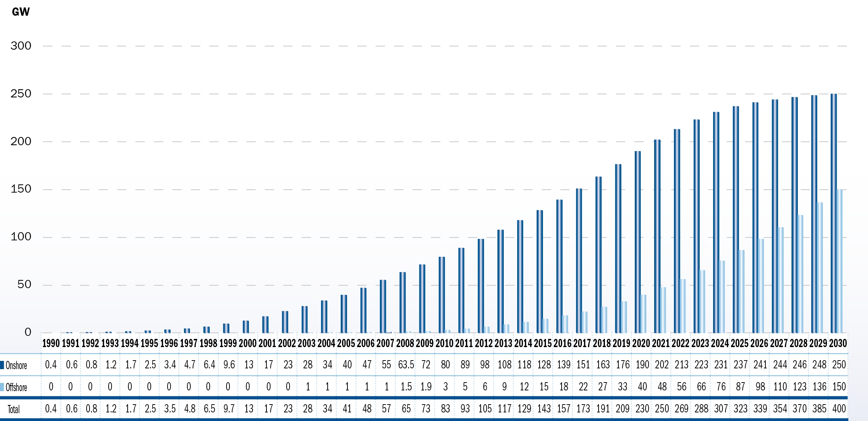
Task: Click the Offshore value 1.9 for 2009
Action: tap(426, 387)
